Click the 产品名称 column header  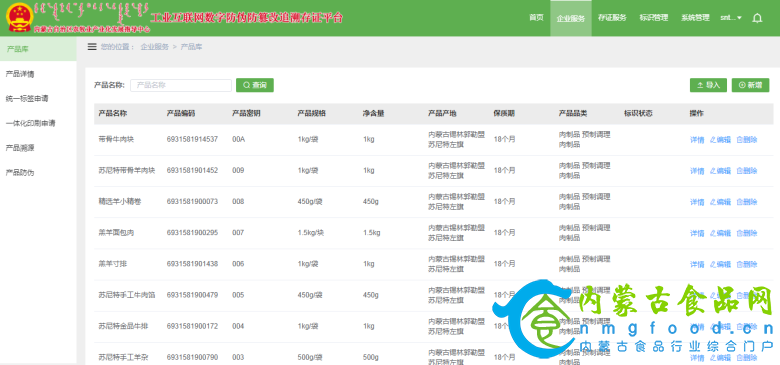point(113,113)
